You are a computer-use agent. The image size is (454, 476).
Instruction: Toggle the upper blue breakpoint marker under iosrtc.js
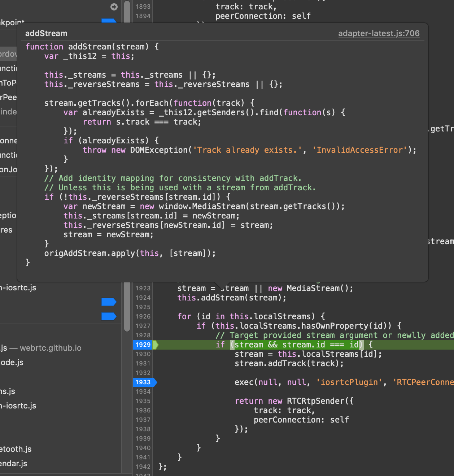pyautogui.click(x=109, y=302)
